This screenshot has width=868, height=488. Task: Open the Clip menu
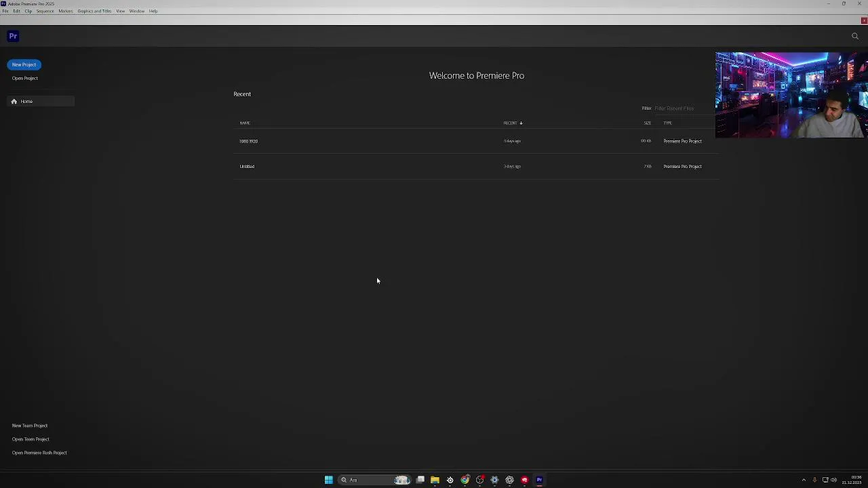click(x=28, y=11)
